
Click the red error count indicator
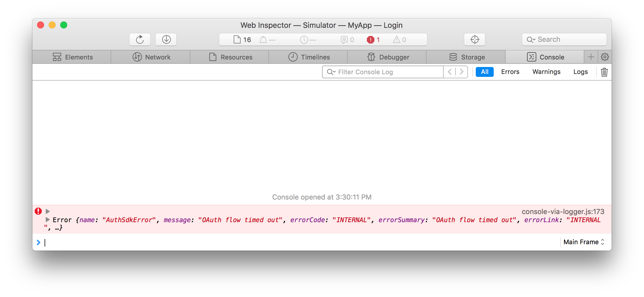point(373,40)
